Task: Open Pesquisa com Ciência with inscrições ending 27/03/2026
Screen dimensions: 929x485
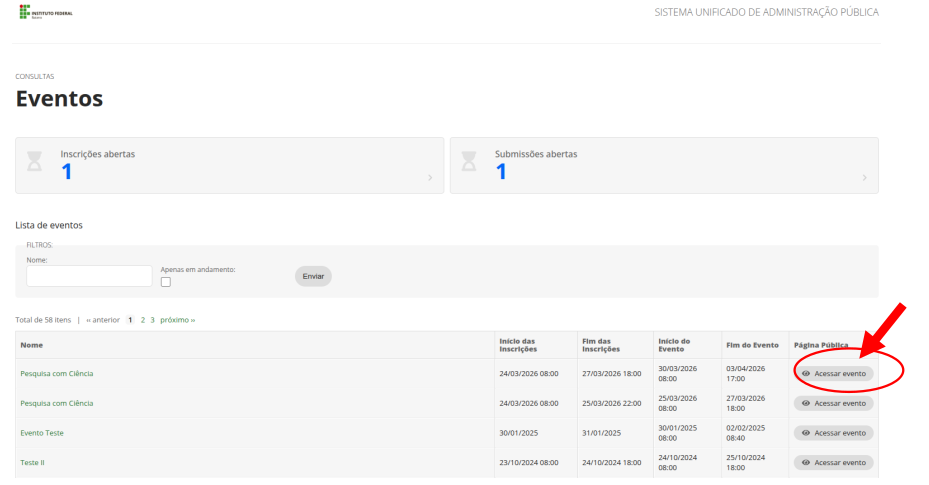Action: [57, 374]
